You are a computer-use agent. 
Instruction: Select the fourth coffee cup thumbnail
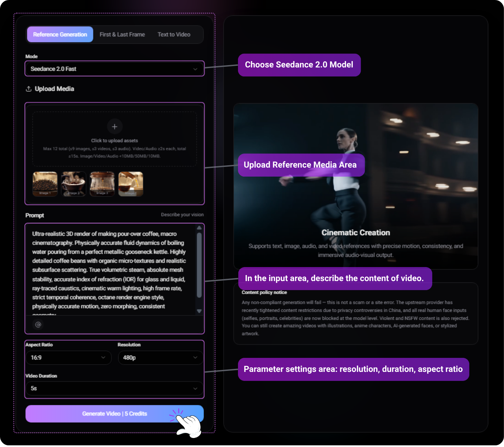[131, 184]
